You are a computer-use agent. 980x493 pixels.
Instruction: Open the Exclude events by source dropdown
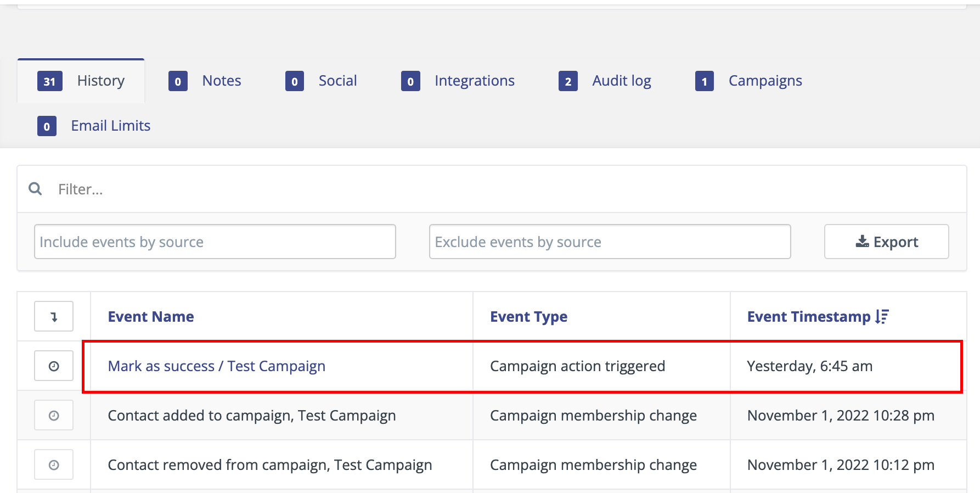pyautogui.click(x=610, y=242)
